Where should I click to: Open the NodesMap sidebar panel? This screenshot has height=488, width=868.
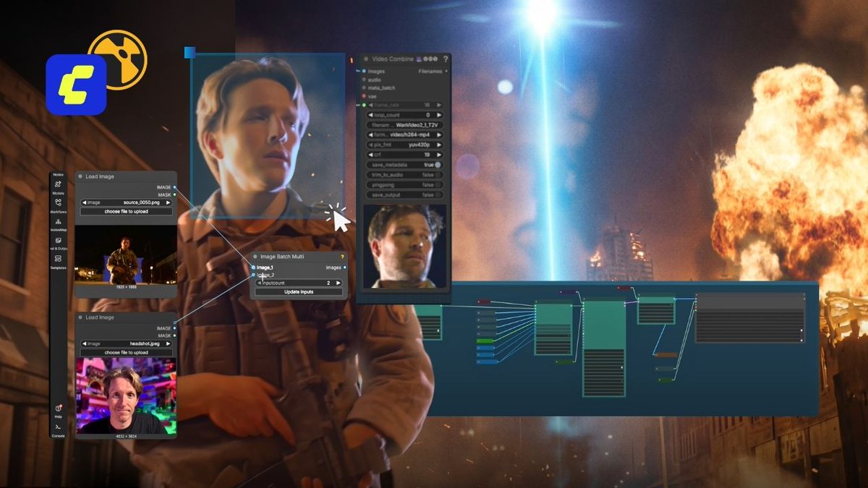58,224
